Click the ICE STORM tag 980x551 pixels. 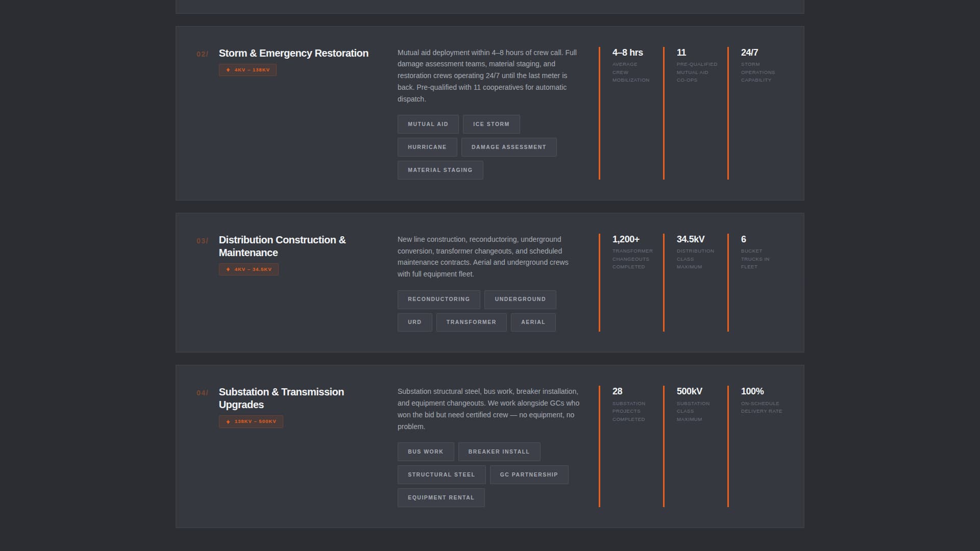coord(491,124)
